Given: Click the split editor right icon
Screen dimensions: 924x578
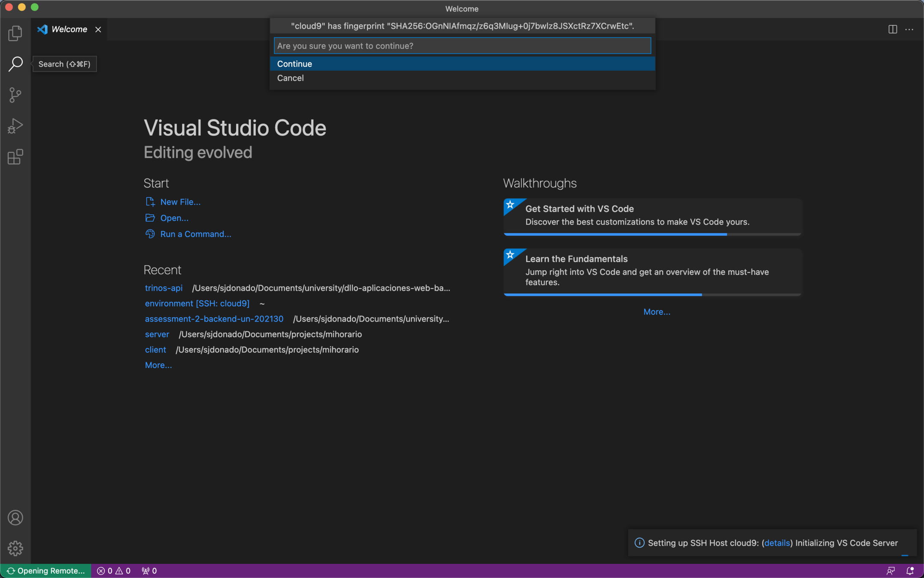Looking at the screenshot, I should click(x=892, y=30).
